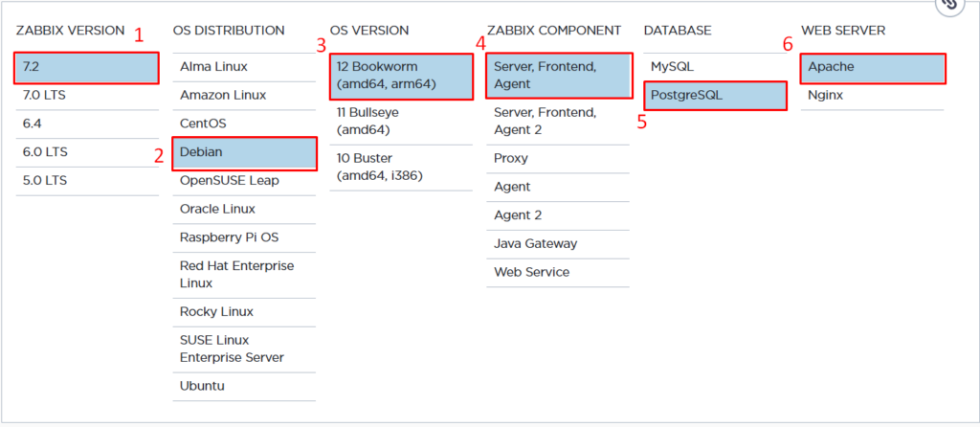This screenshot has width=980, height=427.
Task: Select 10 Buster OS version
Action: point(401,167)
